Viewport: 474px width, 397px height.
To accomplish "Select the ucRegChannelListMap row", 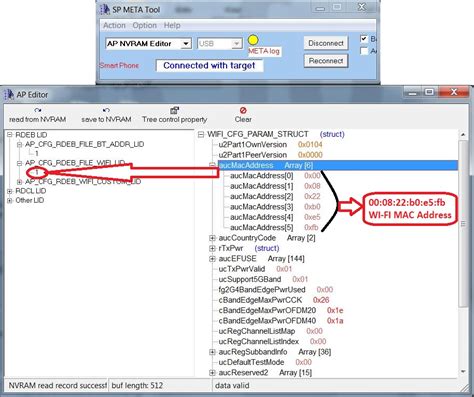I will pyautogui.click(x=270, y=331).
